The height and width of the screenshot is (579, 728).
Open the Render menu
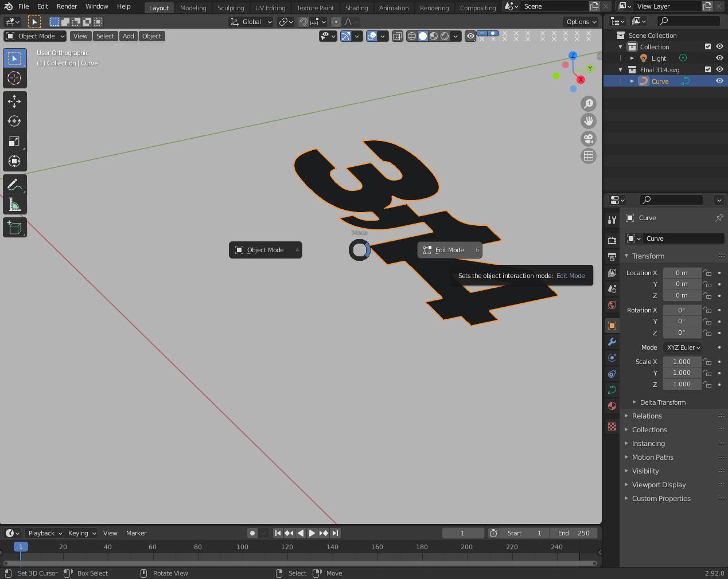coord(67,6)
